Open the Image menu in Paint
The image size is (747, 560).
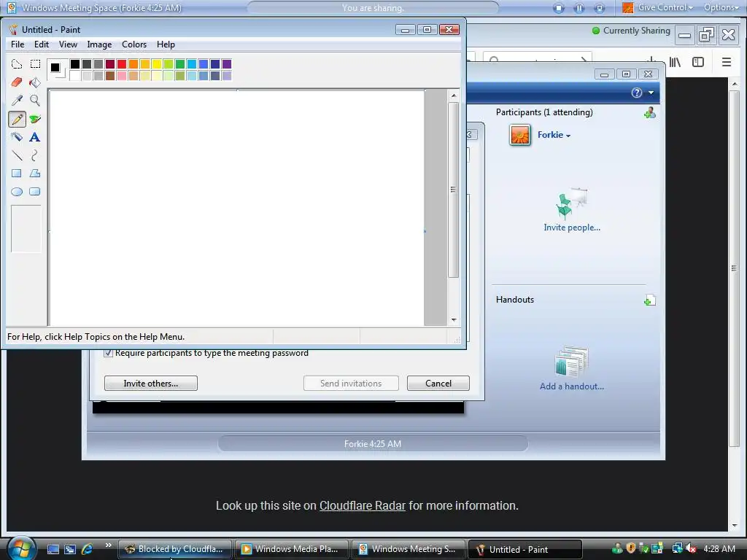click(x=99, y=44)
